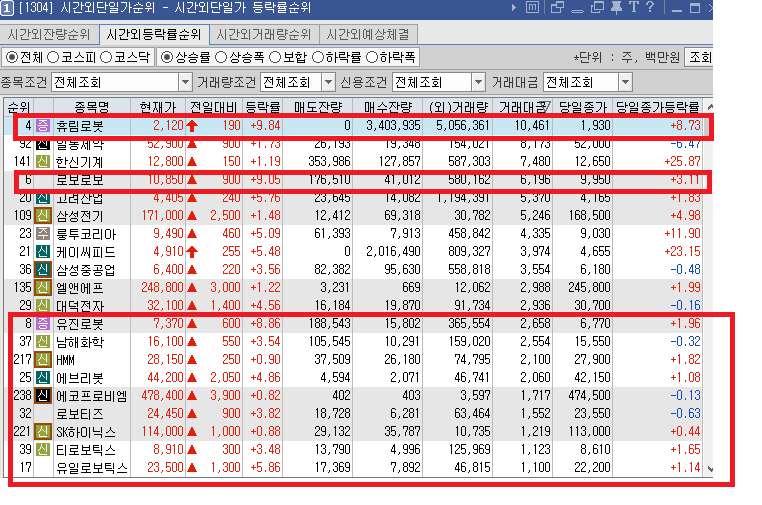Sort by the 매수잔량 column header
762x505 pixels.
click(x=388, y=106)
